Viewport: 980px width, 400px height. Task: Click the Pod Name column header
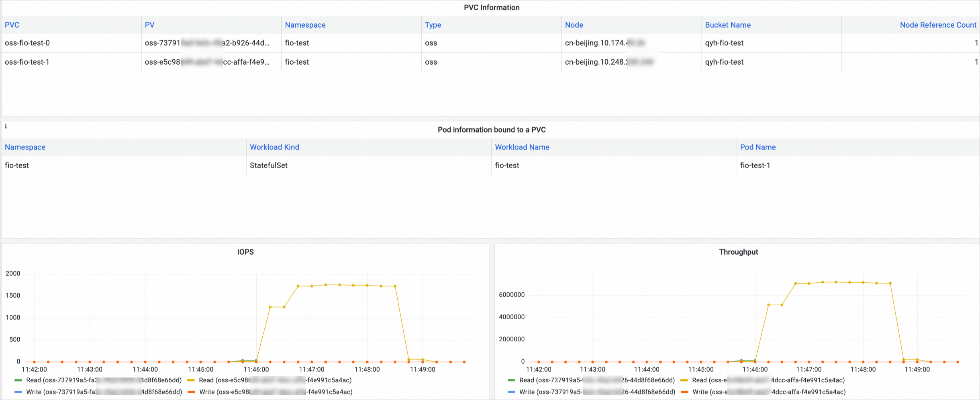pos(758,147)
